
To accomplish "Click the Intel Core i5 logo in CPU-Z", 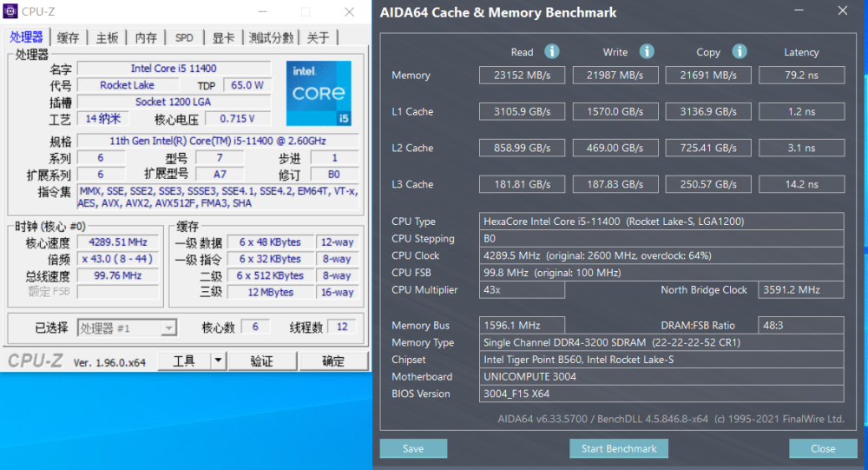I will click(319, 93).
